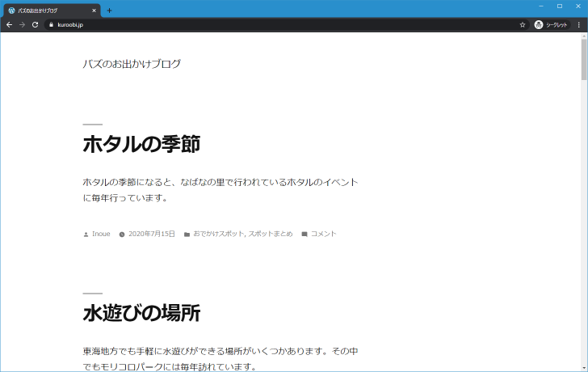Screen dimensions: 588x372
Task: Click the 水遊びの場所 excerpt text
Action: coord(220,358)
